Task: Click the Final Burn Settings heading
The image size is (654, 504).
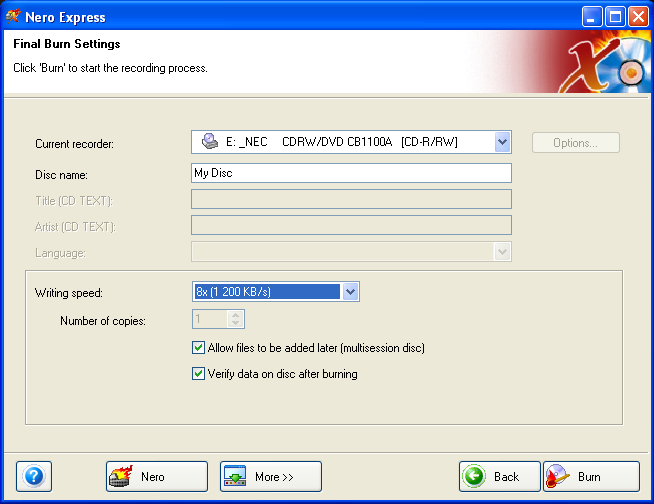Action: 67,44
